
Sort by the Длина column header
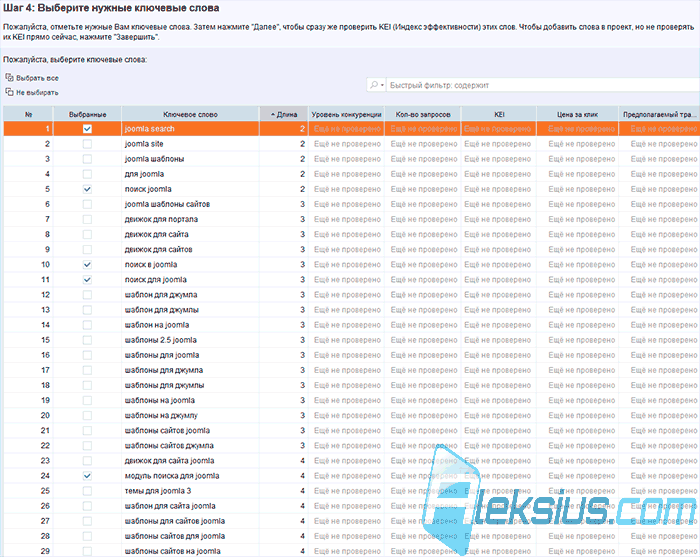point(284,114)
